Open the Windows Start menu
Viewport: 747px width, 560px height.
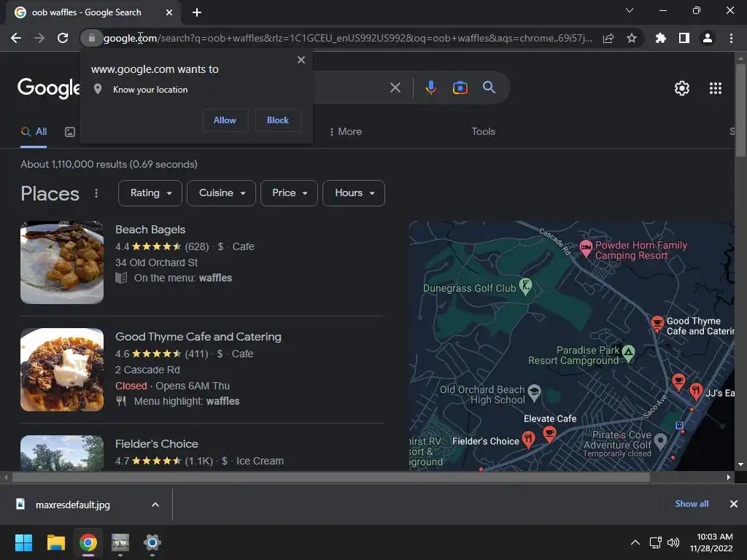point(23,542)
